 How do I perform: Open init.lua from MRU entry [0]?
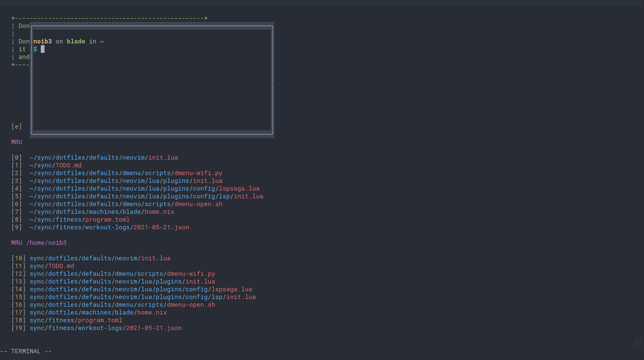(104, 157)
